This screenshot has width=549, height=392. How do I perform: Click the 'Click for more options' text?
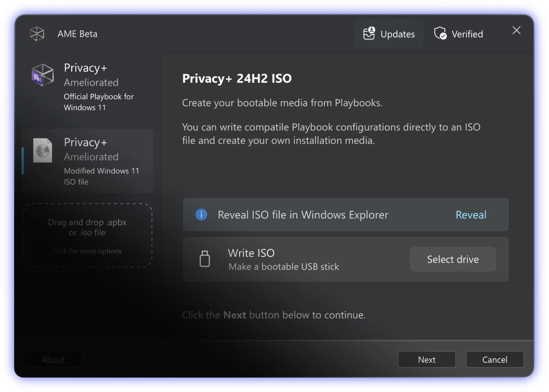(x=87, y=251)
